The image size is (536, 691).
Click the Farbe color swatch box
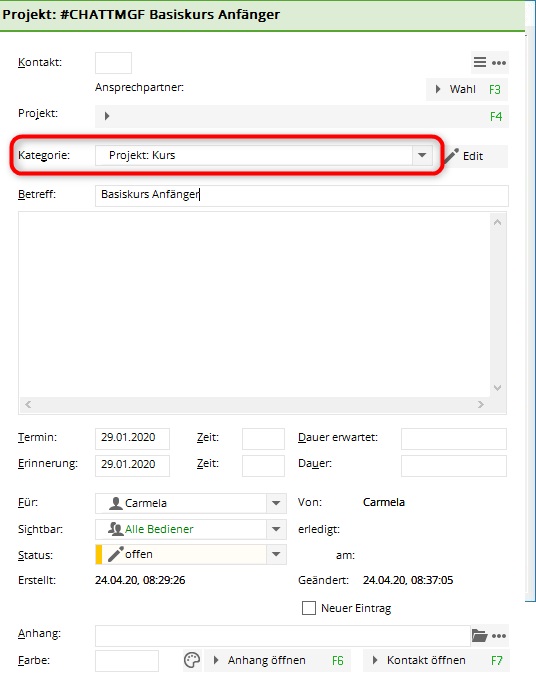tap(127, 661)
